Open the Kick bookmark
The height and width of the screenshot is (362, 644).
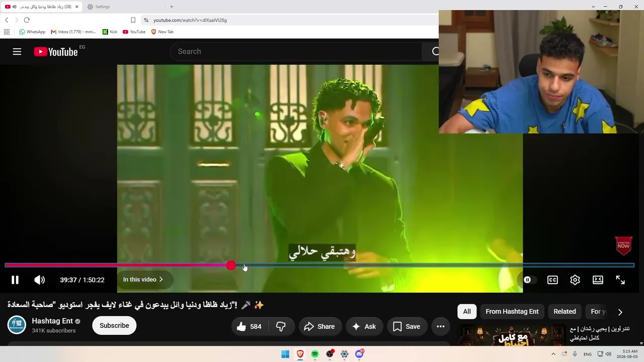click(110, 32)
